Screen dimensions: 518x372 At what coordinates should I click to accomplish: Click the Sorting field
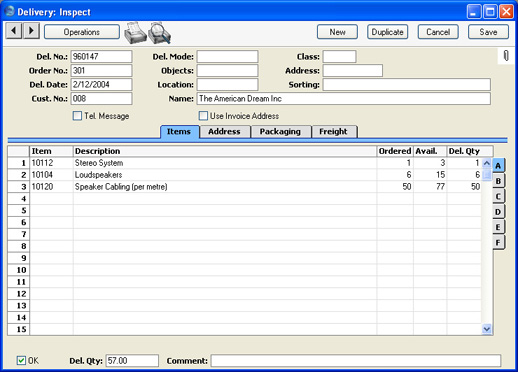point(407,84)
